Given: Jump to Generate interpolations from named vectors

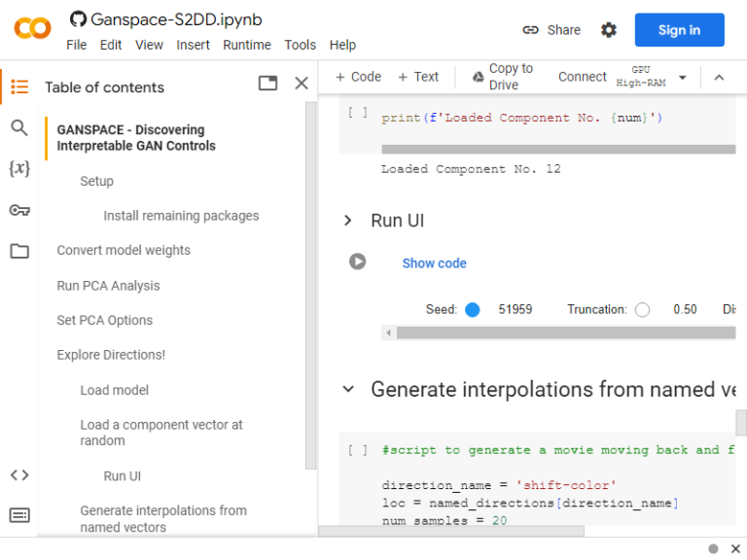Looking at the screenshot, I should [163, 518].
